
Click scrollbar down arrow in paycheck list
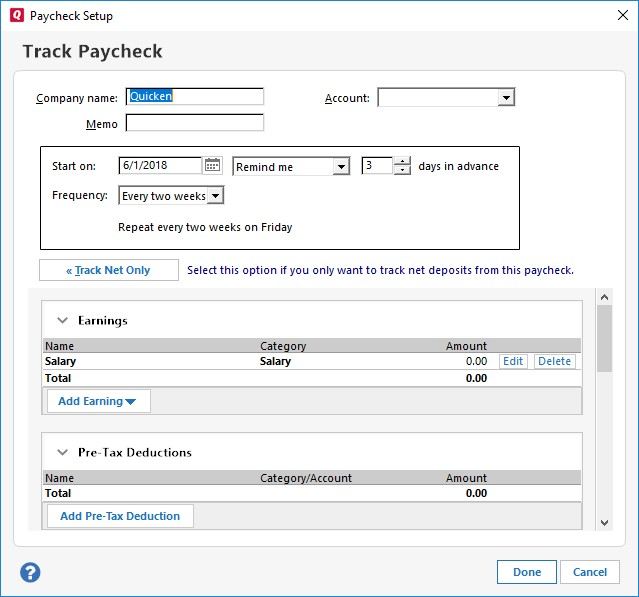tap(604, 522)
